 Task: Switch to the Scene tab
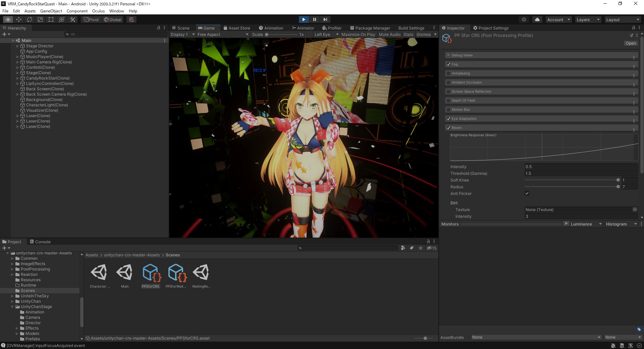181,28
